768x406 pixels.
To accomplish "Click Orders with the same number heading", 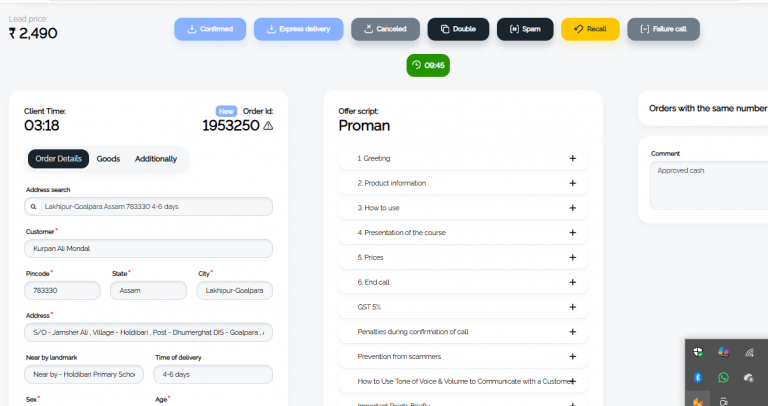I will coord(708,108).
